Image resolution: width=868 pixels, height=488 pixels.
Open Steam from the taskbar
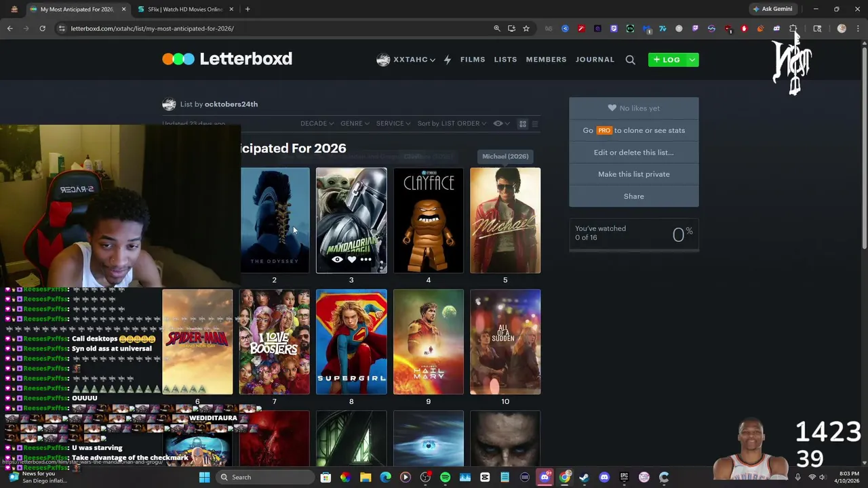point(584,477)
